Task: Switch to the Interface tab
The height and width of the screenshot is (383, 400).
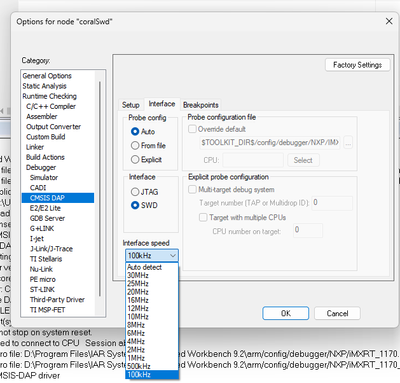Action: [162, 104]
